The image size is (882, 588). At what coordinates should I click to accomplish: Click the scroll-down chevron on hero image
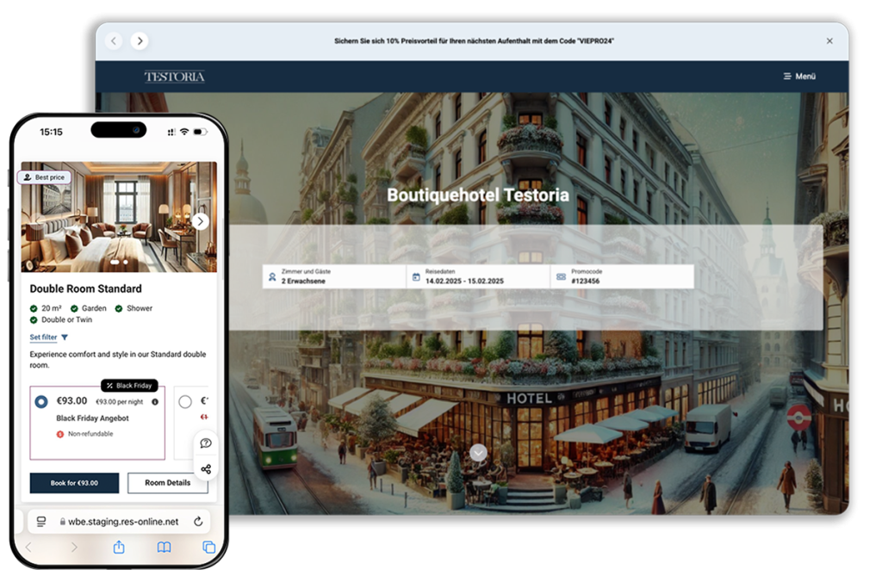point(479,453)
